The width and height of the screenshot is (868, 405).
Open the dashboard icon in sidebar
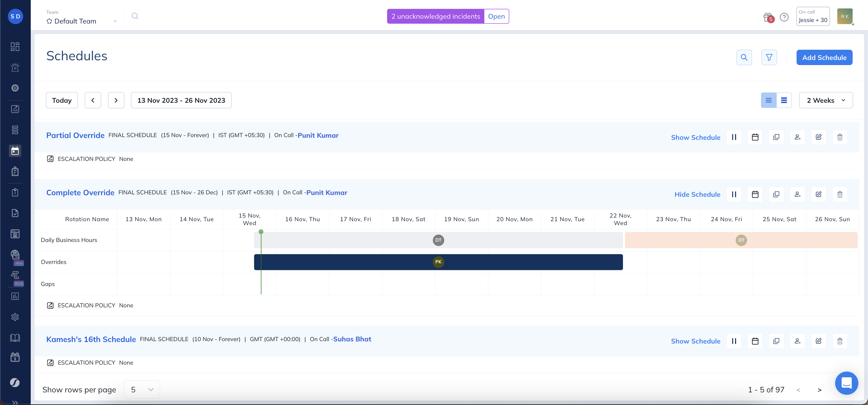[15, 46]
